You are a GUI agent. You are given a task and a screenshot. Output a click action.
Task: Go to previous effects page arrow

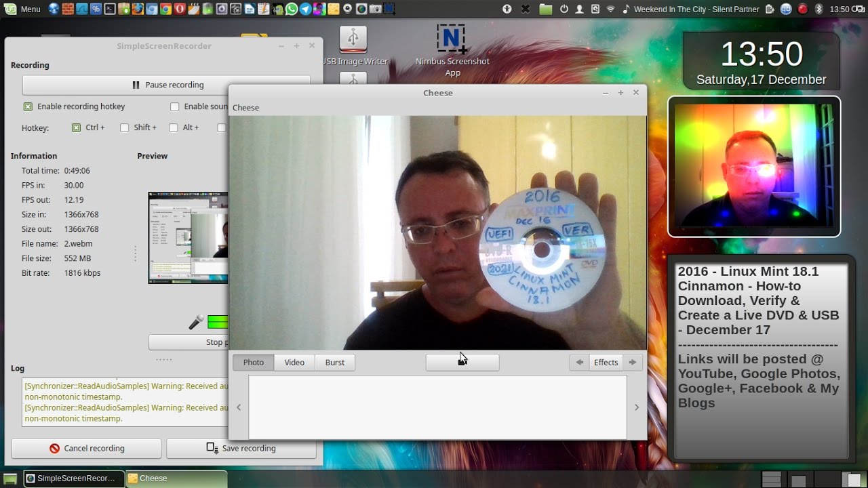pos(579,363)
